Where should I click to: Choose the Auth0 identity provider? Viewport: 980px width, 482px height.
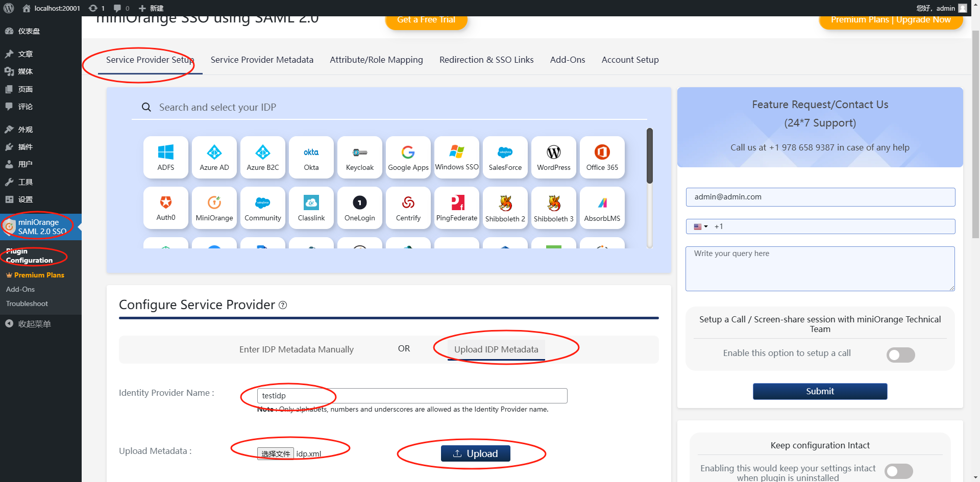coord(165,208)
